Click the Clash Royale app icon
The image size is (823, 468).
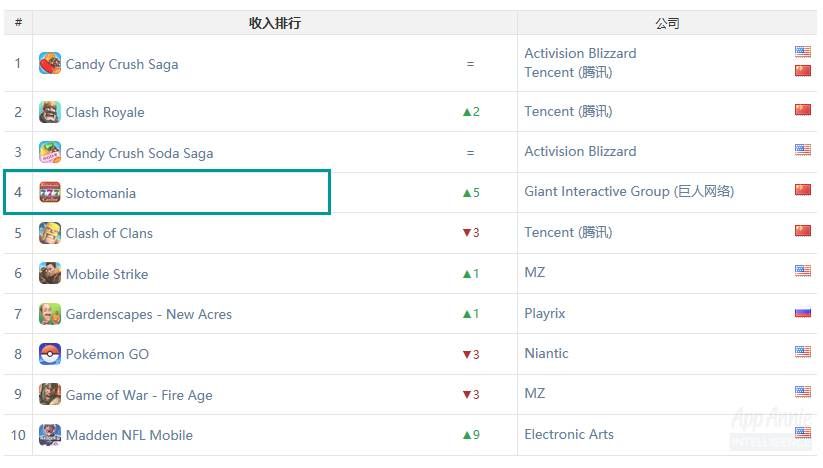(x=50, y=112)
